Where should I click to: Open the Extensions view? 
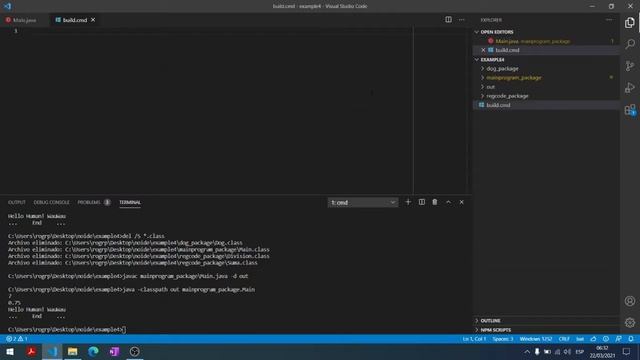coord(630,109)
